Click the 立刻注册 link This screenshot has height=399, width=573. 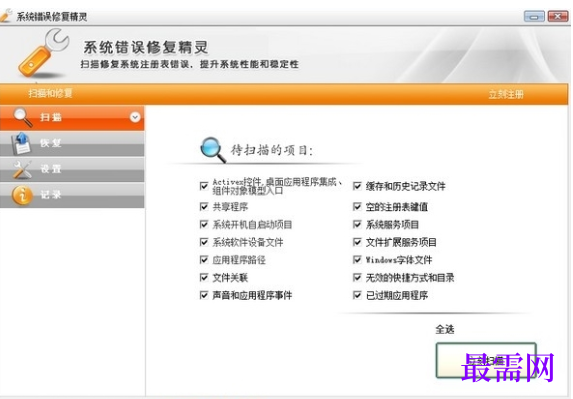tap(506, 94)
